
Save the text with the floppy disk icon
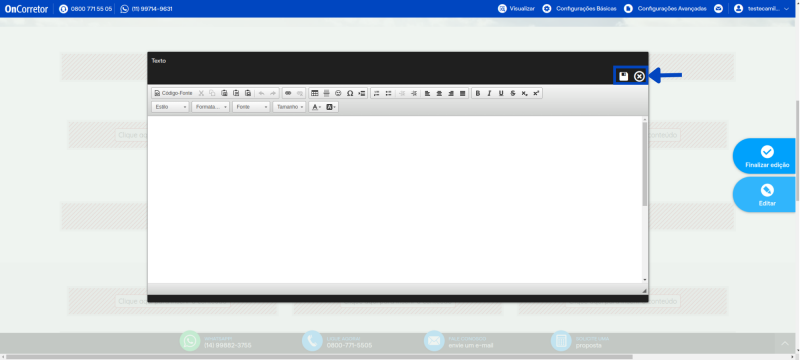coord(623,76)
